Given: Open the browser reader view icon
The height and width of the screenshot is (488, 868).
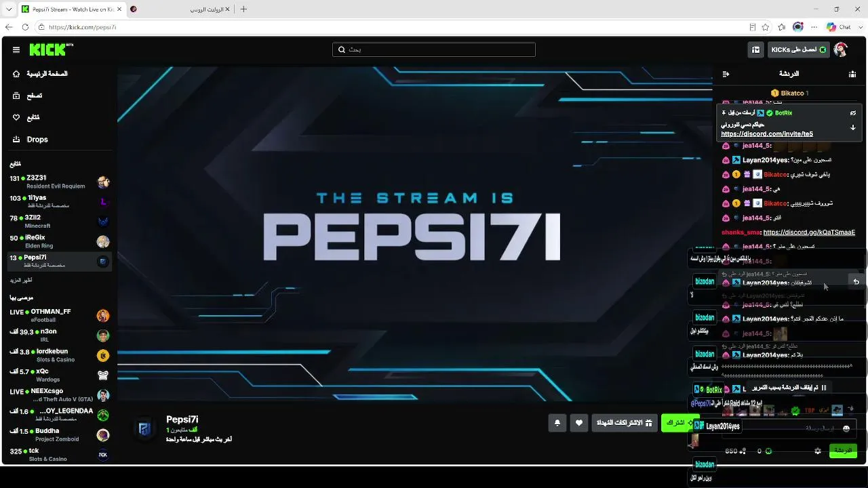Looking at the screenshot, I should coord(753,27).
